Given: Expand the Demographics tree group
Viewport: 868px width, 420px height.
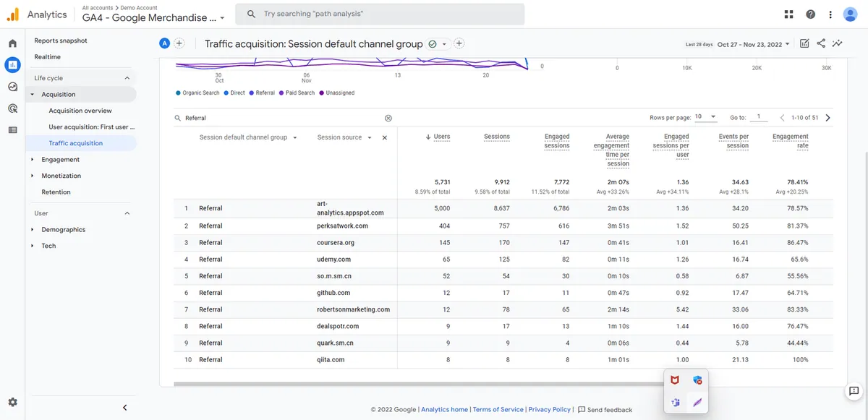Looking at the screenshot, I should pyautogui.click(x=32, y=230).
